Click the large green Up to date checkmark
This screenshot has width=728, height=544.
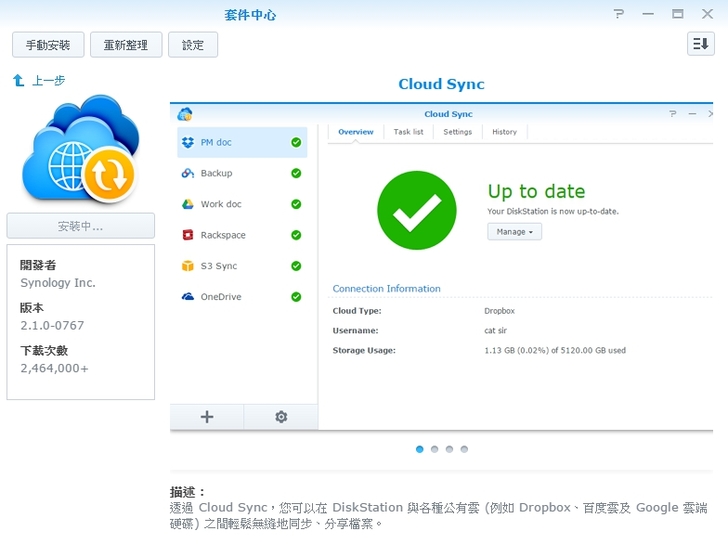tap(416, 210)
